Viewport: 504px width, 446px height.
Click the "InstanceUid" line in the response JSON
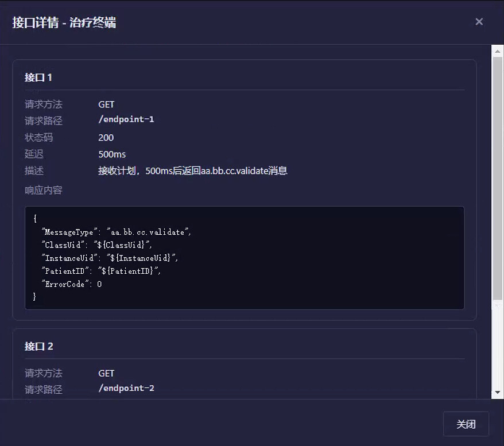tap(110, 258)
